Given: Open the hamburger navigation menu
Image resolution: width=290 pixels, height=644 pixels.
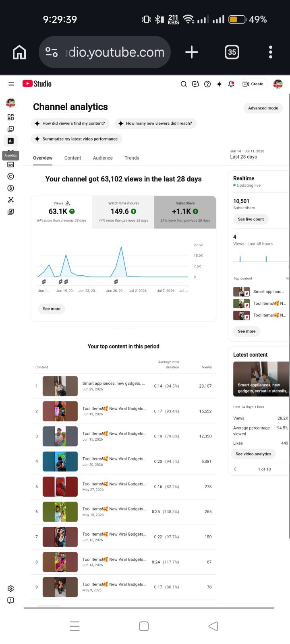Looking at the screenshot, I should coord(11,84).
